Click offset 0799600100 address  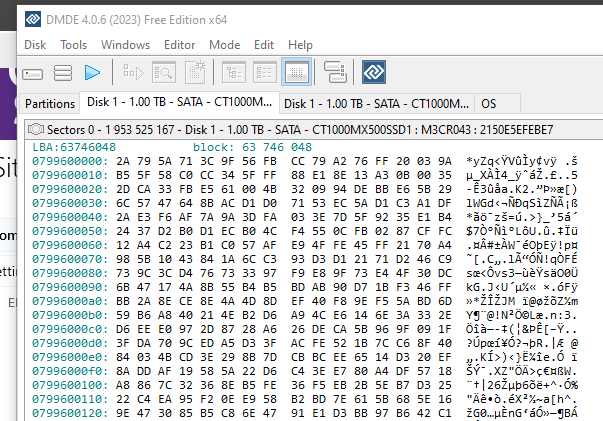click(x=70, y=385)
